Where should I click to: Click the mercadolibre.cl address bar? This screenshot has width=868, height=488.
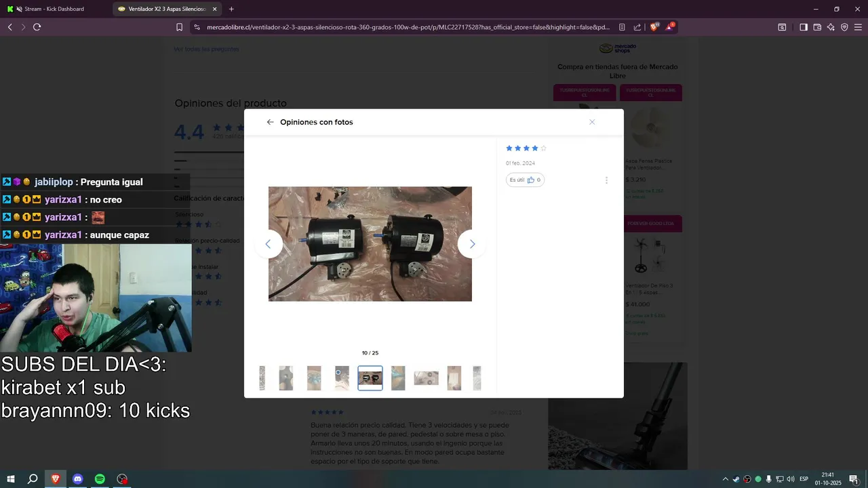click(x=408, y=27)
